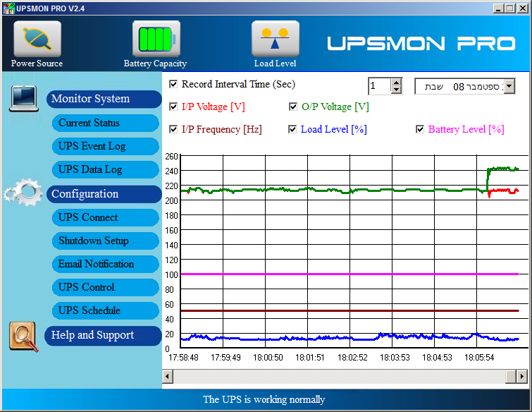Click the date text in date field
Screen dimensions: 532x412
463,87
